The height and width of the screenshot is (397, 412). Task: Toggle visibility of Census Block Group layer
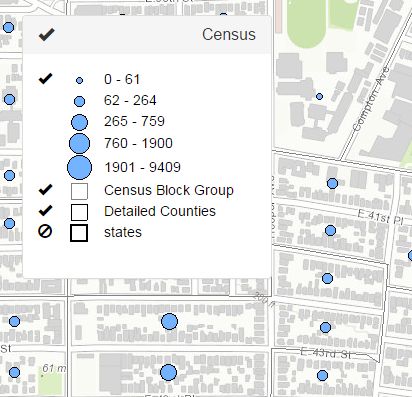[x=45, y=190]
